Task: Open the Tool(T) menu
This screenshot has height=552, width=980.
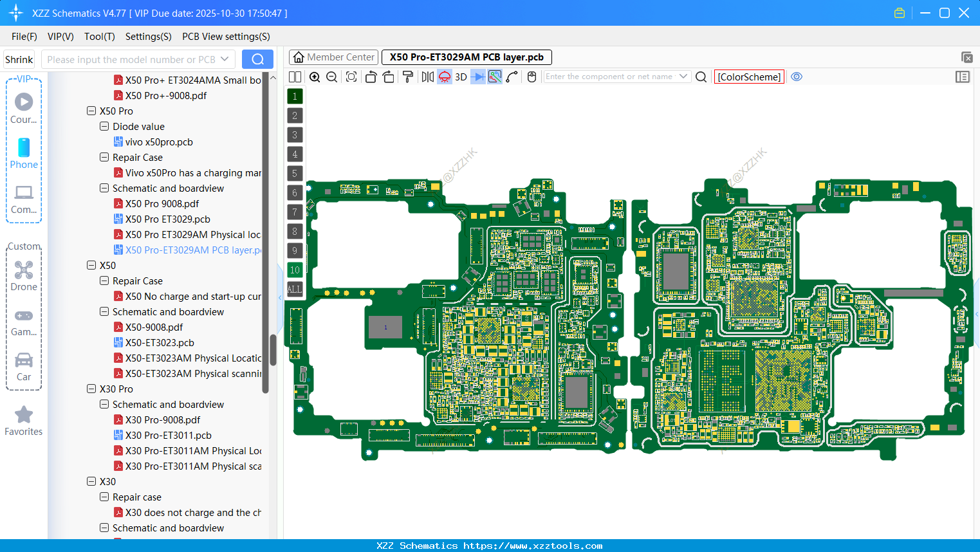Action: point(99,37)
